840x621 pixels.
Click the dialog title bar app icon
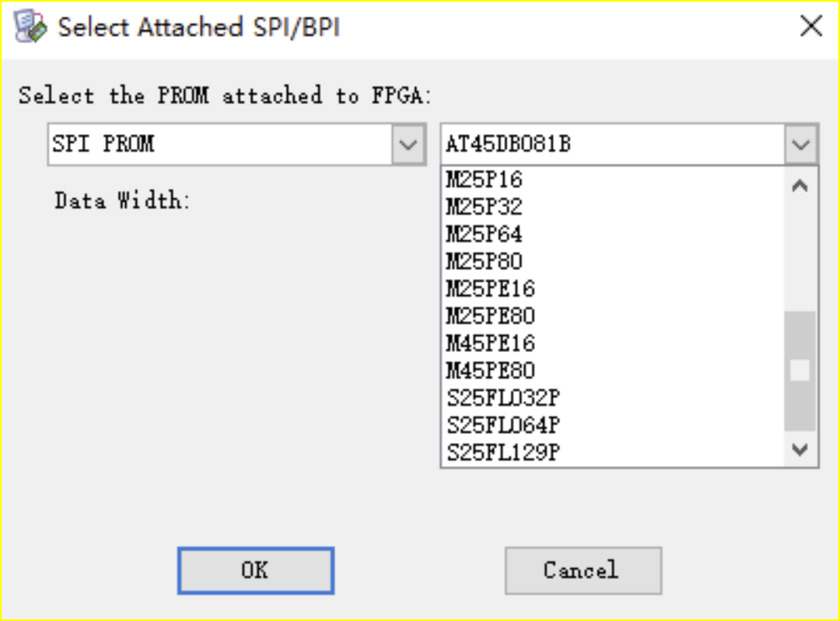[31, 28]
